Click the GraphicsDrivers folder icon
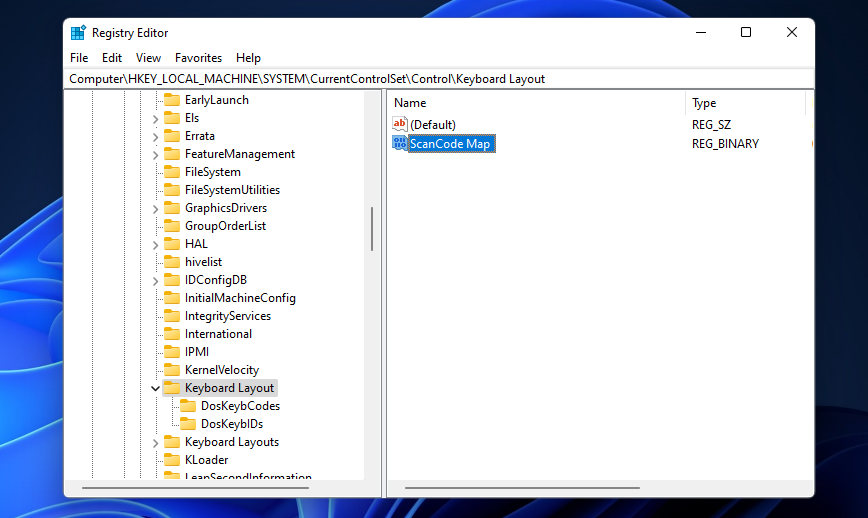The image size is (868, 518). coord(172,208)
